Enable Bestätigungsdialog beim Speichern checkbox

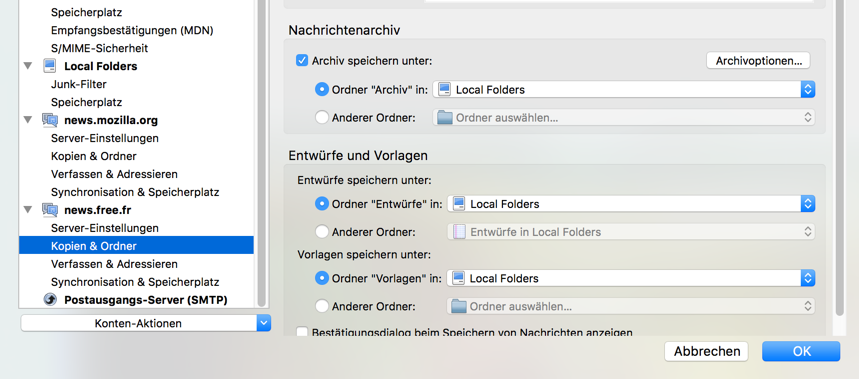coord(302,332)
